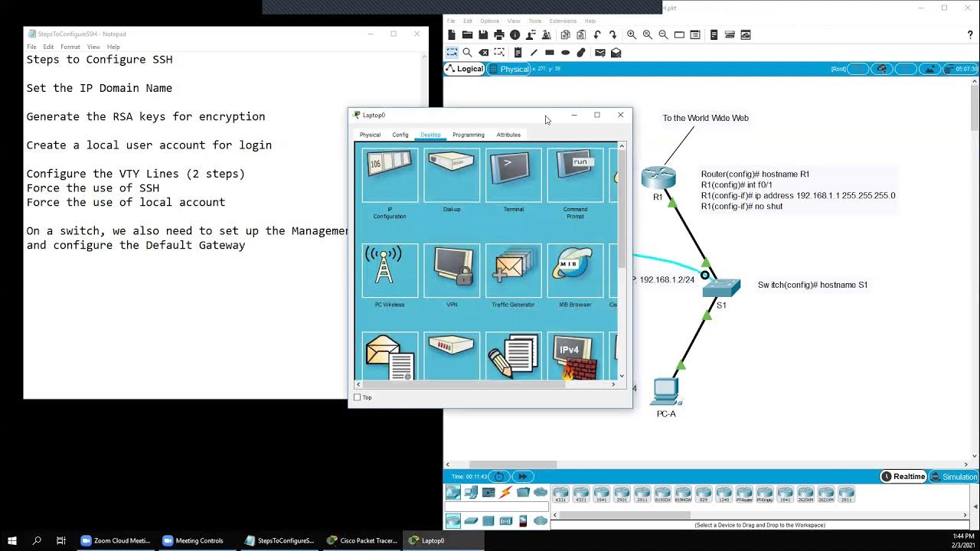
Task: Open the IPv4 Firewall app icon
Action: (575, 357)
